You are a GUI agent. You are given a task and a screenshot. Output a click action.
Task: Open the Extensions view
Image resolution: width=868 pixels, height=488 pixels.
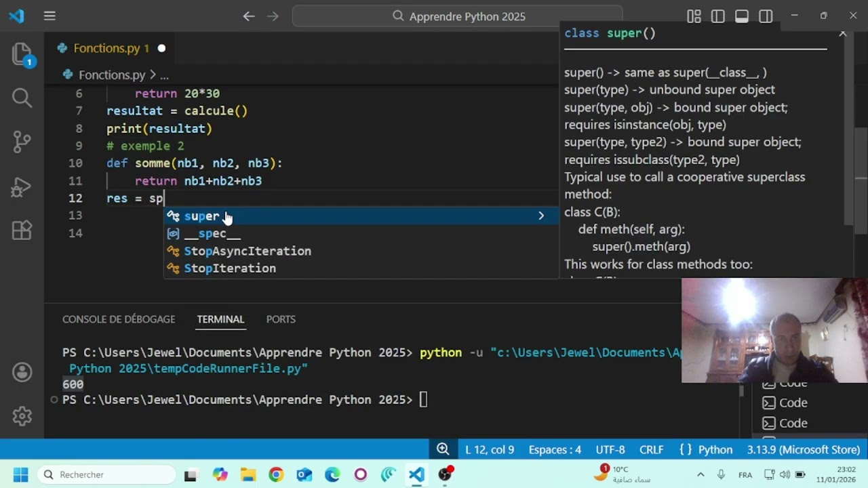[22, 230]
